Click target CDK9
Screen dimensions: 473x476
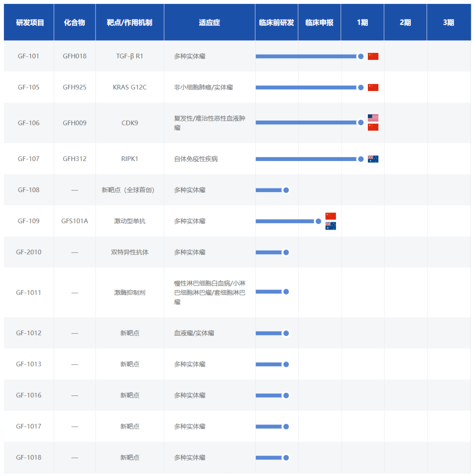(130, 123)
